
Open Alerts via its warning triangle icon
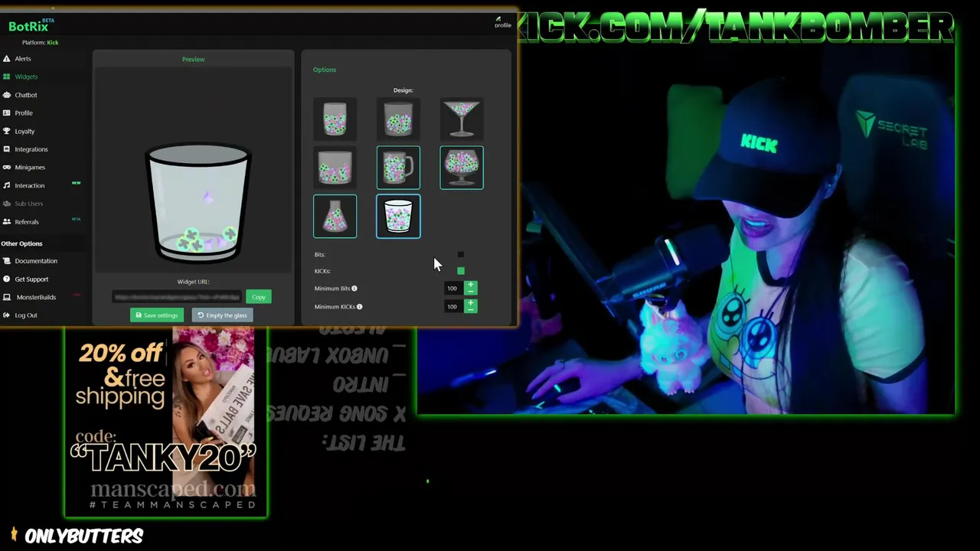[7, 59]
